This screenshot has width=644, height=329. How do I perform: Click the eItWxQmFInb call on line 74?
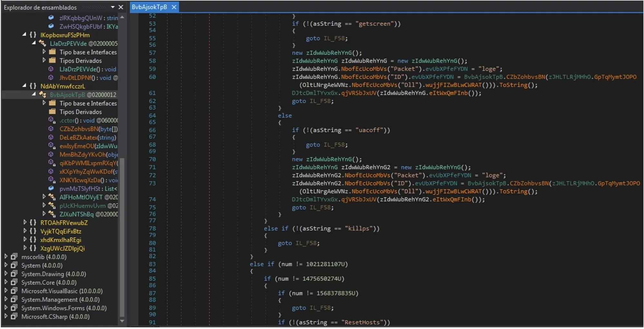(452, 199)
